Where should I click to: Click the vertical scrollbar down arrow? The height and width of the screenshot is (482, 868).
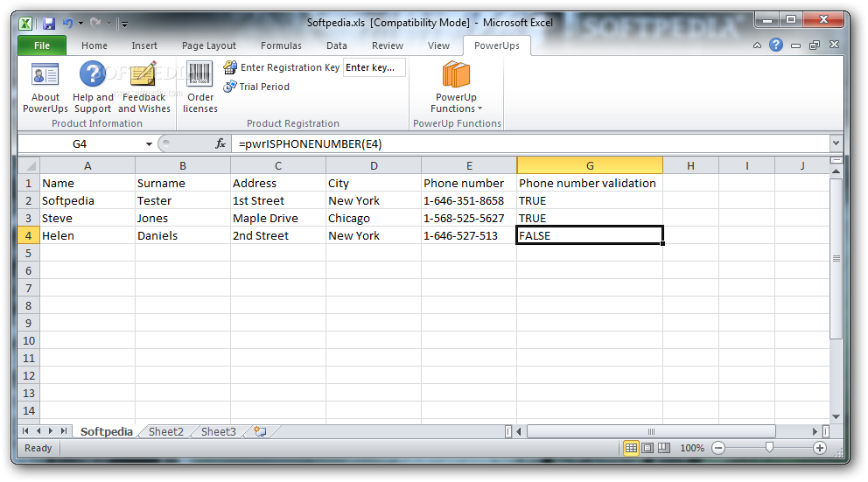(x=836, y=416)
